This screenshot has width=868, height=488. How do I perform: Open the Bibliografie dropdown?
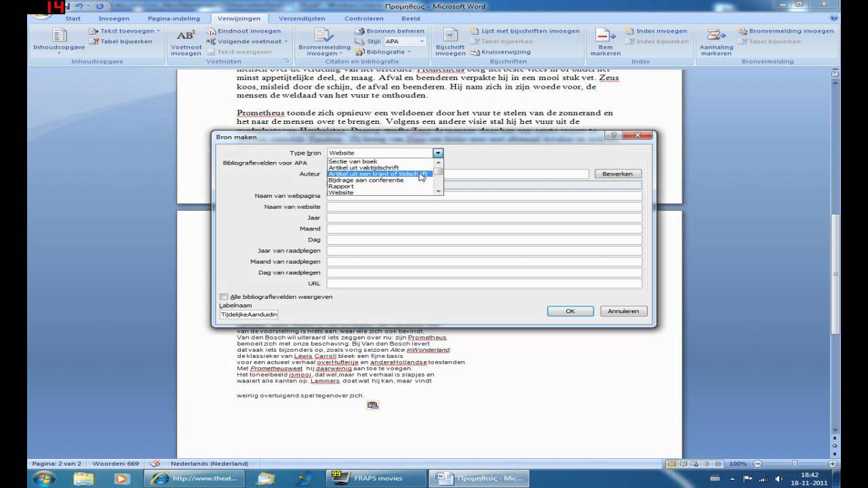pos(384,52)
